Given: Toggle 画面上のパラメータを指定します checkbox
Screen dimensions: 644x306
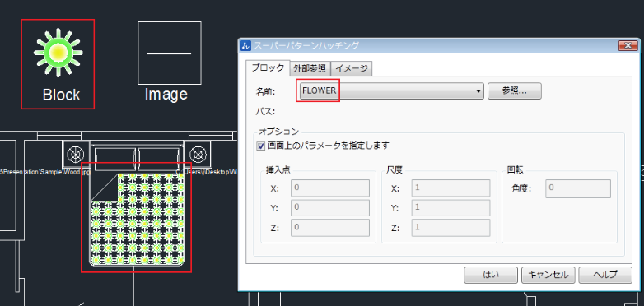Looking at the screenshot, I should coord(261,146).
